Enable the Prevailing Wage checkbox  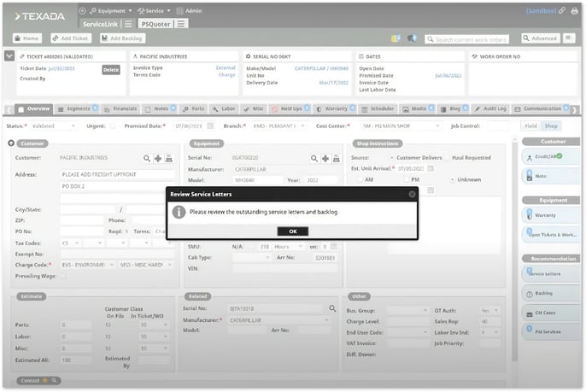63,276
